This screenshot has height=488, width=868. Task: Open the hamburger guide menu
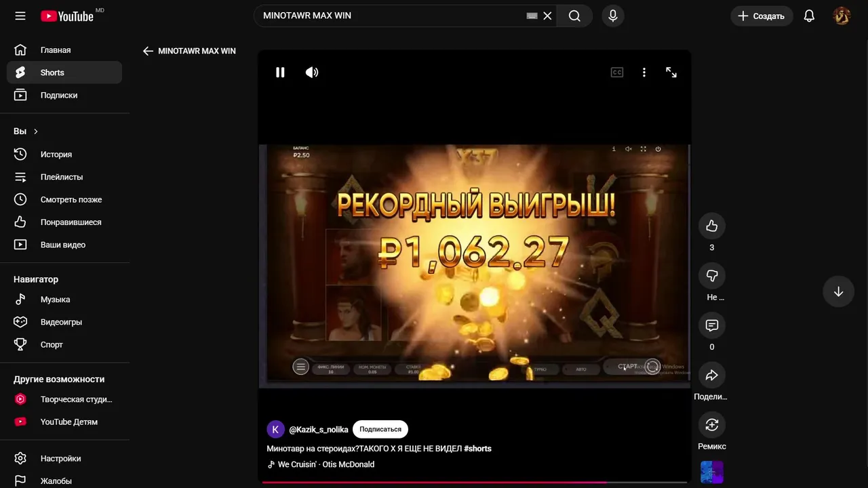point(20,16)
